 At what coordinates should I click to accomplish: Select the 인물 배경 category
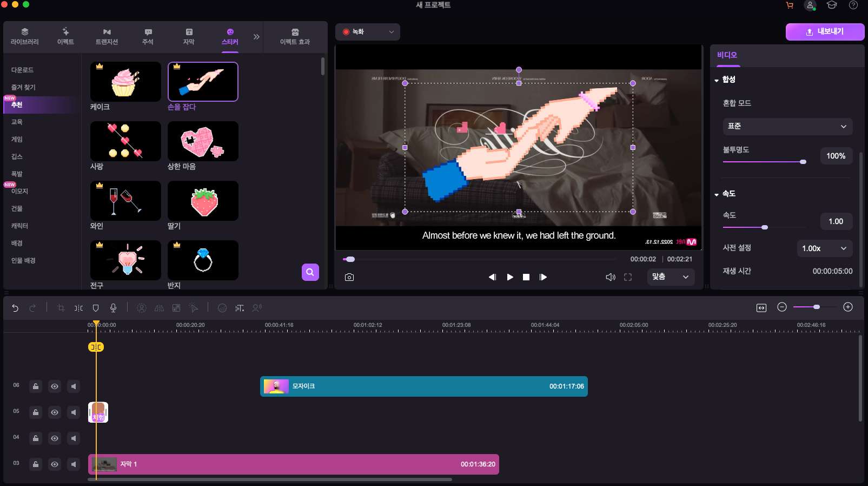(x=23, y=261)
